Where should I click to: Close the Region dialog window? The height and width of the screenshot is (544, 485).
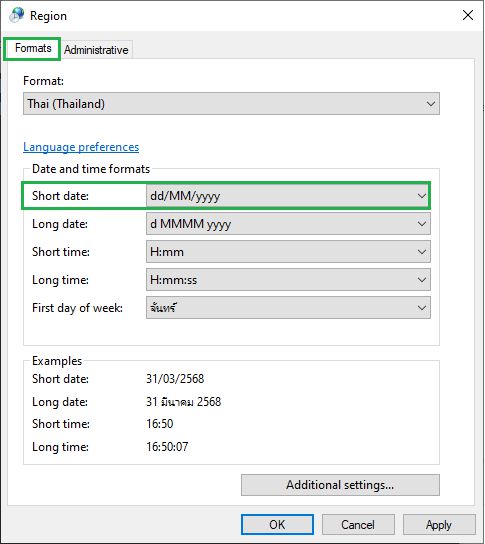pyautogui.click(x=468, y=15)
